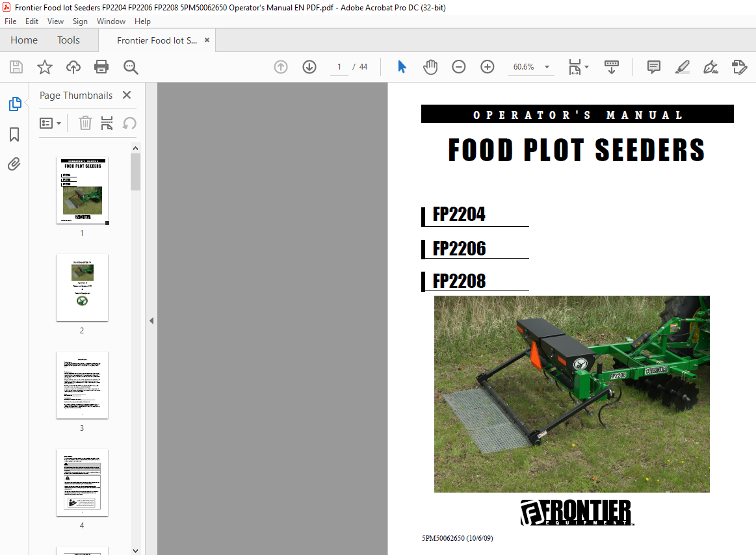Zoom in with the plus button
The height and width of the screenshot is (555, 756).
488,67
